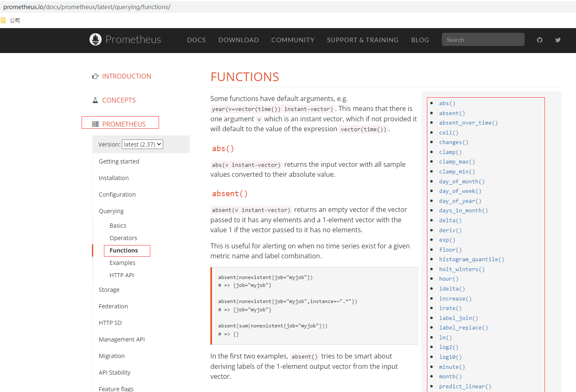This screenshot has width=576, height=392.
Task: Open the COMMUNITY menu item
Action: click(293, 40)
